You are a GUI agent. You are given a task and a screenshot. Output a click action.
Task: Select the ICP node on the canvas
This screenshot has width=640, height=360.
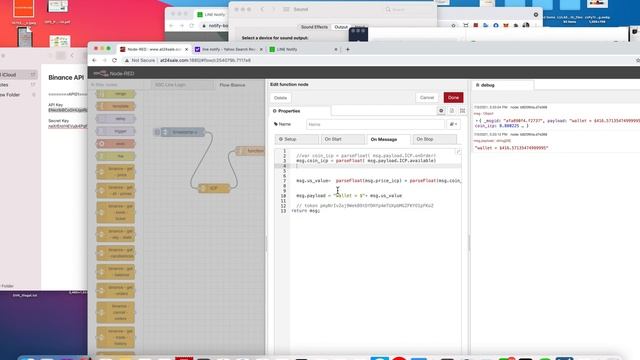(x=214, y=188)
